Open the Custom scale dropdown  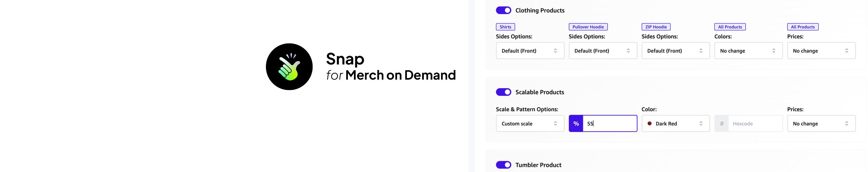pyautogui.click(x=530, y=123)
